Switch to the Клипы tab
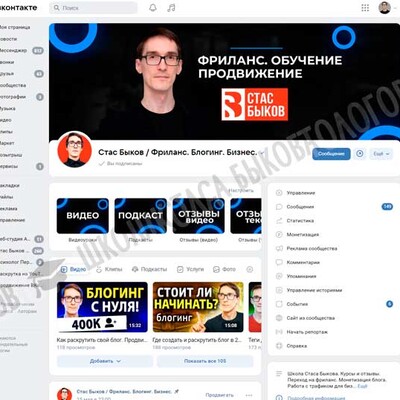Viewport: 400px width, 400px height. tap(109, 269)
